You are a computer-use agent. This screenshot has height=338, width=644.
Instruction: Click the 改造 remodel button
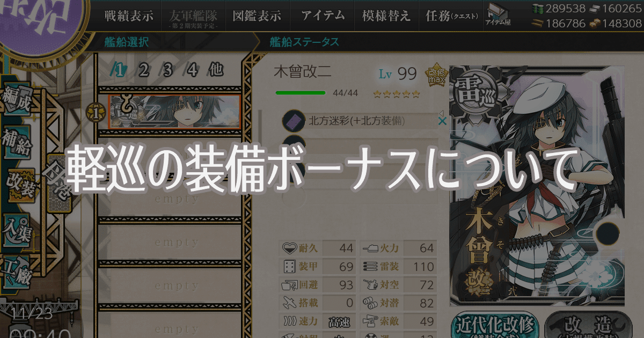(584, 325)
